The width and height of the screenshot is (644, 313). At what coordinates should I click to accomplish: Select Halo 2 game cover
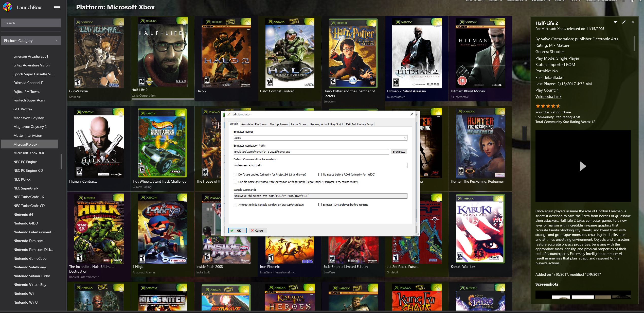pyautogui.click(x=226, y=53)
